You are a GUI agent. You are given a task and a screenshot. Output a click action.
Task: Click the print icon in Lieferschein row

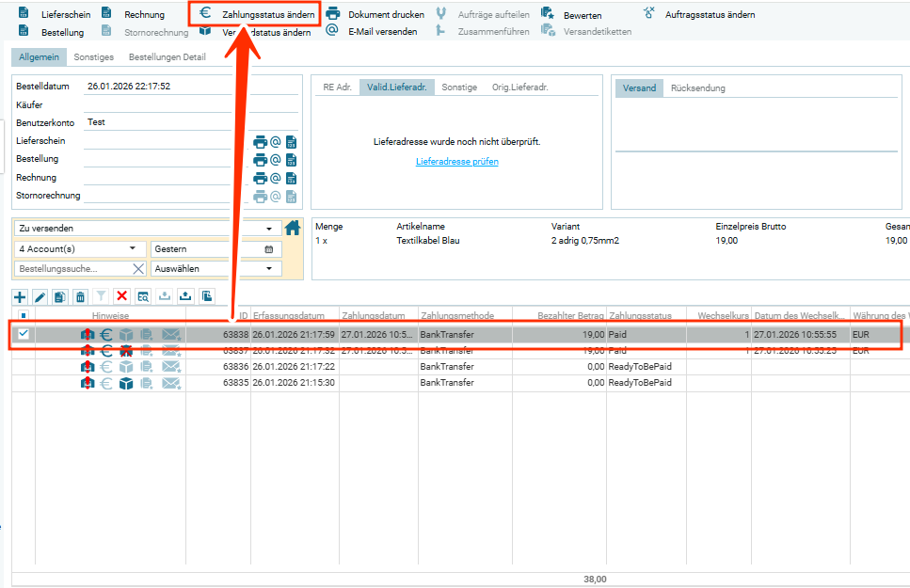coord(260,142)
